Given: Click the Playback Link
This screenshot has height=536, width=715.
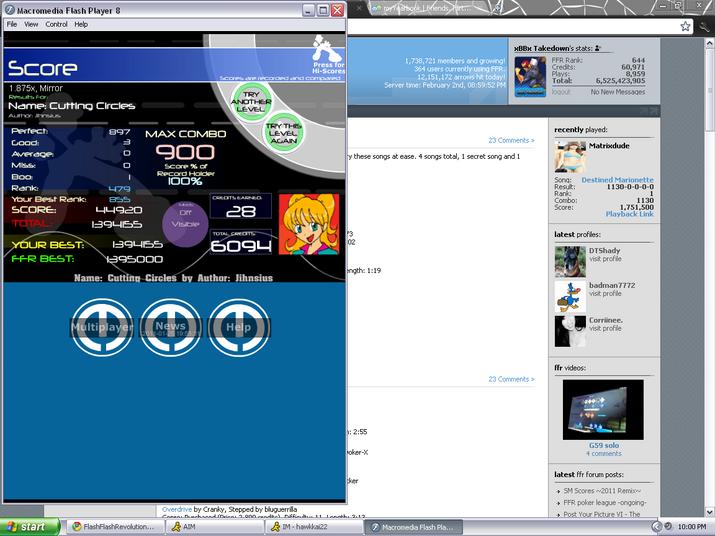Looking at the screenshot, I should 629,214.
